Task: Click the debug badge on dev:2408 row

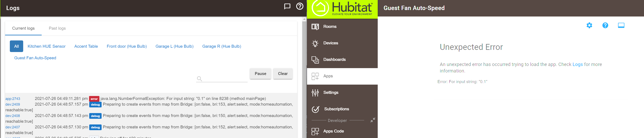Action: [95, 116]
